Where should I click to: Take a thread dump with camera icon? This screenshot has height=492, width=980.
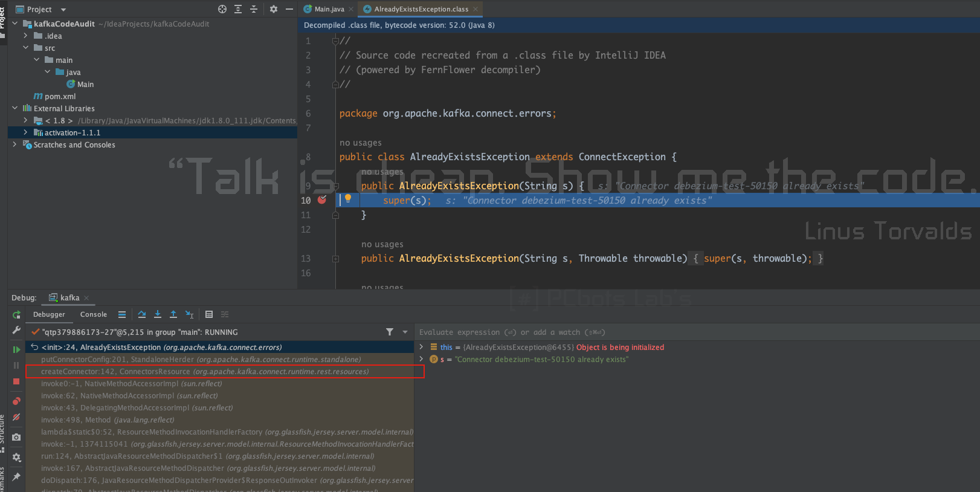pos(16,437)
